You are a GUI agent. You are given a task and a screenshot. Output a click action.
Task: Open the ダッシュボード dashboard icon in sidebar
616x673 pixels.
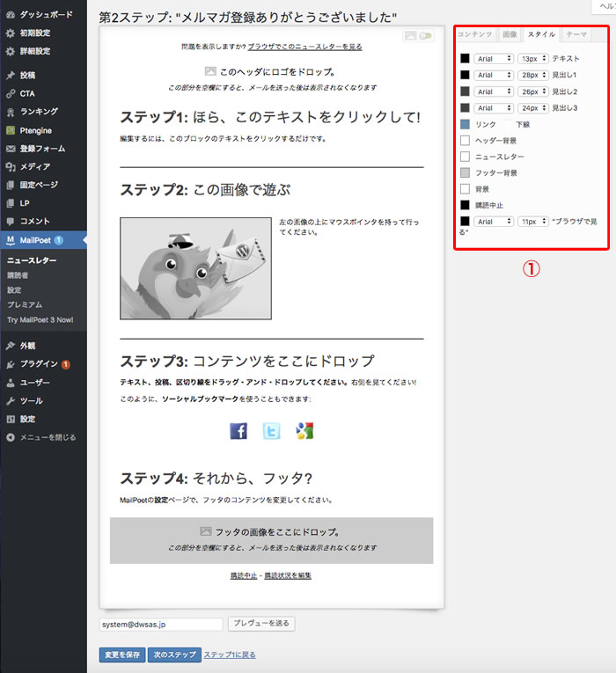11,15
